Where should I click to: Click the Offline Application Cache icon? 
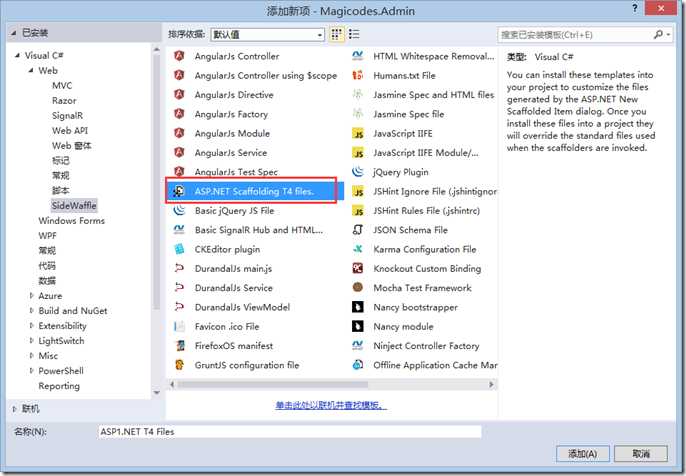(358, 365)
